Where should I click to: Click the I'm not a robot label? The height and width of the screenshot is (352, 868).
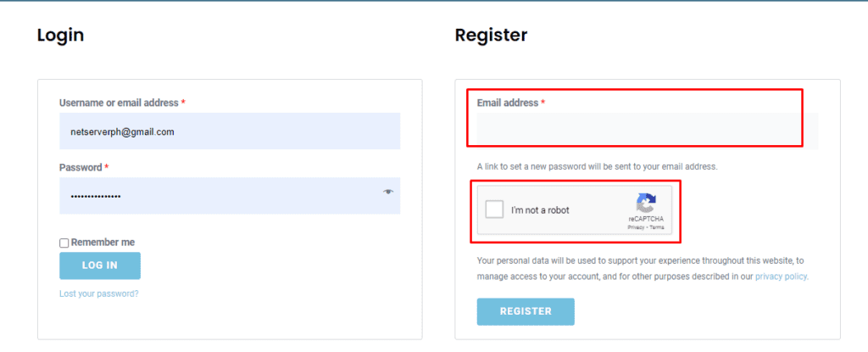point(540,210)
